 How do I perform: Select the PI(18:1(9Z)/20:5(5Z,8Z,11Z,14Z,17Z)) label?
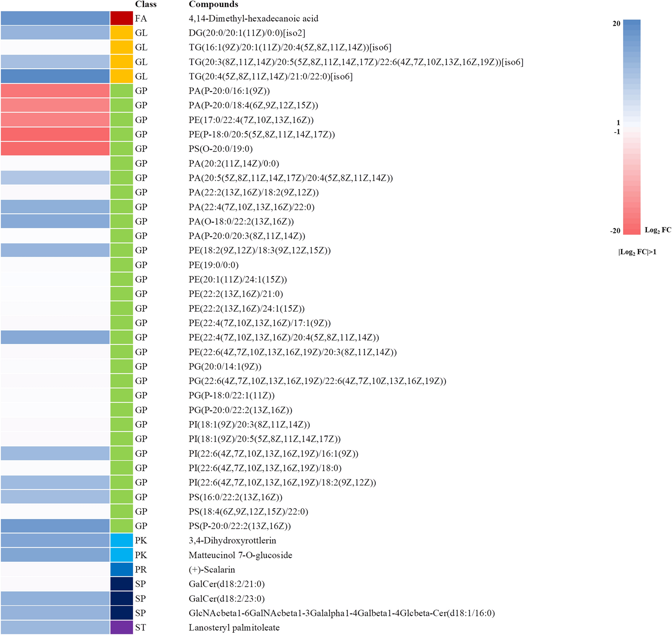click(x=265, y=439)
